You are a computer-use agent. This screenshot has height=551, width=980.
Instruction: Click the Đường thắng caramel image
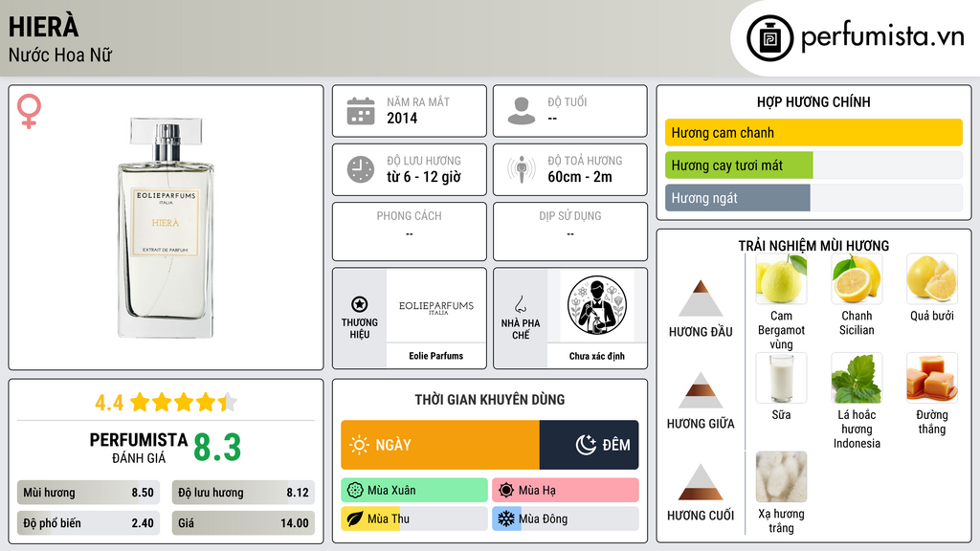pos(932,378)
